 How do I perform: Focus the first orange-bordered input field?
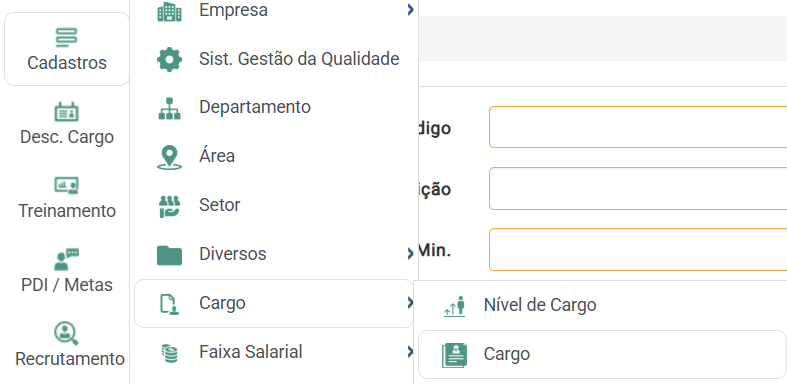(638, 127)
